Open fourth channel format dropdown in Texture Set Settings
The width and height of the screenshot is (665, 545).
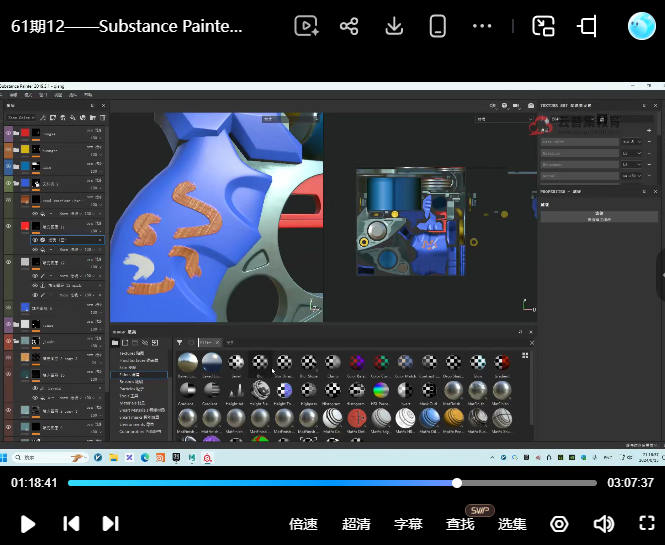631,175
